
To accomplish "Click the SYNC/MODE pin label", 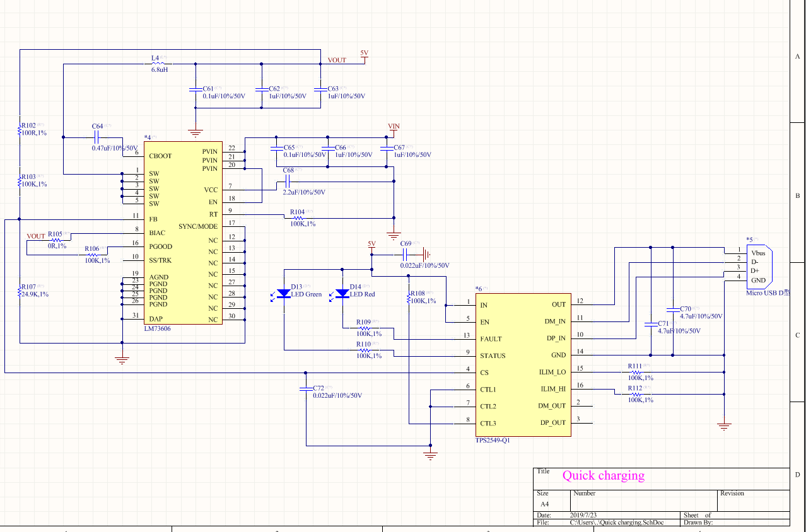I will point(198,226).
